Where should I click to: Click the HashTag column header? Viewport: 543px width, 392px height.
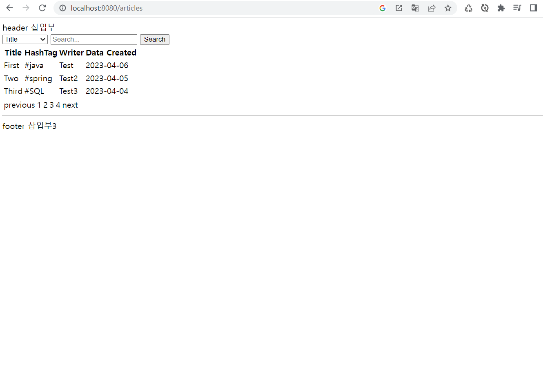(41, 53)
